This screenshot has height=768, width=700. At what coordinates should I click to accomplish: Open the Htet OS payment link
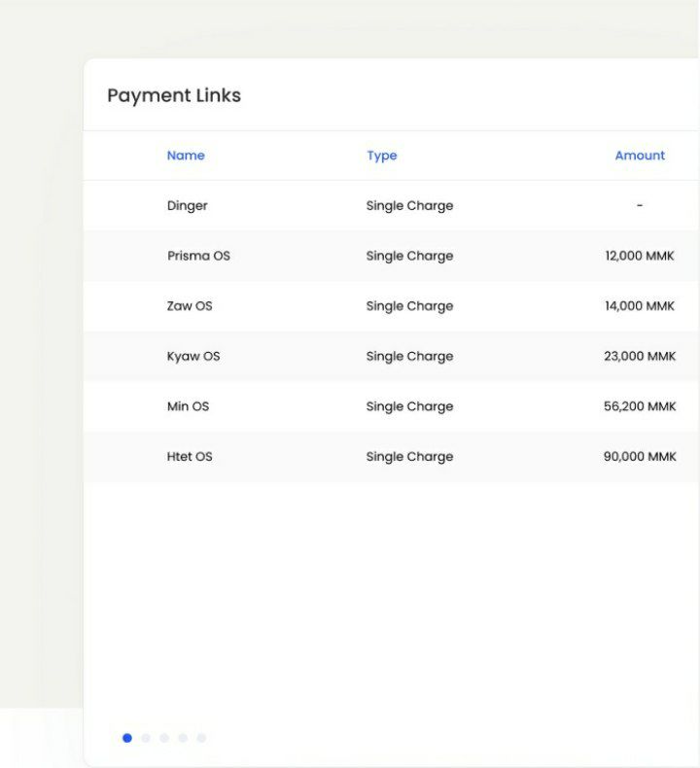point(190,457)
